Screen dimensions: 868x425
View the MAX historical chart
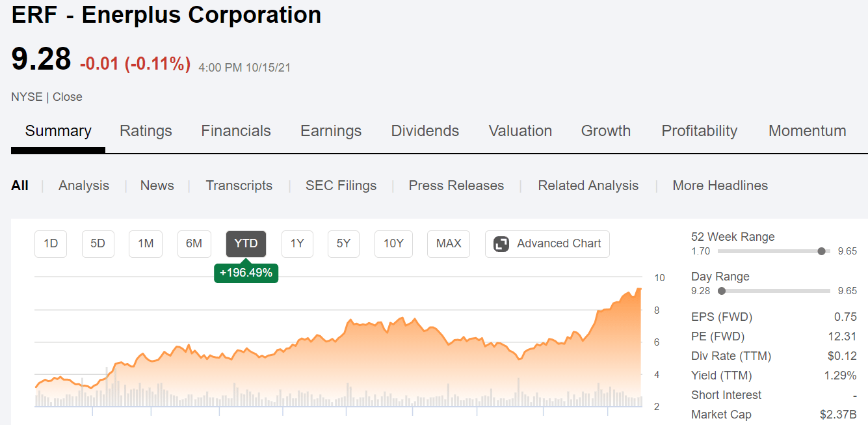[x=448, y=243]
